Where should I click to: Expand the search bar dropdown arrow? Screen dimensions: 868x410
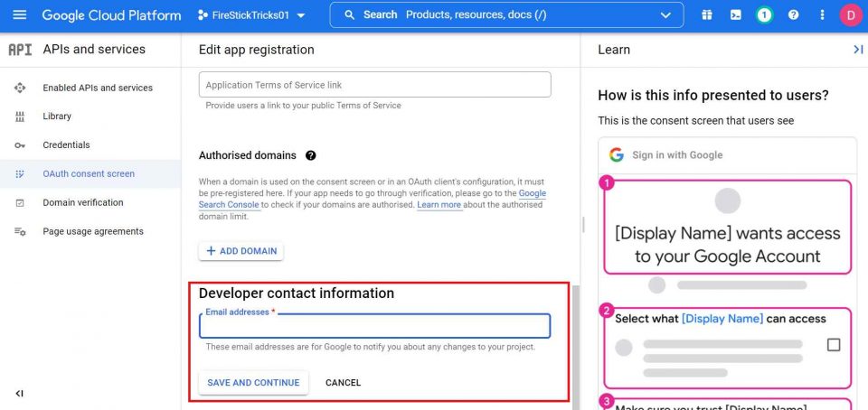[665, 15]
